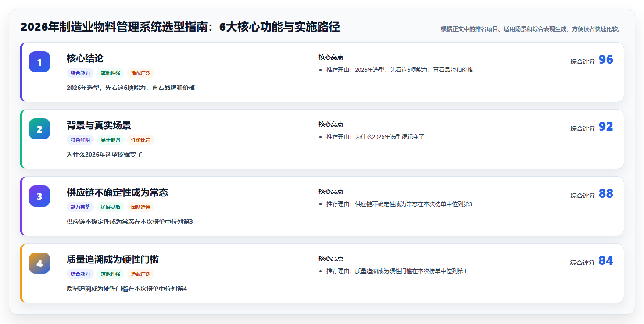Click the 团队适用 tag
This screenshot has width=644, height=324.
[141, 207]
